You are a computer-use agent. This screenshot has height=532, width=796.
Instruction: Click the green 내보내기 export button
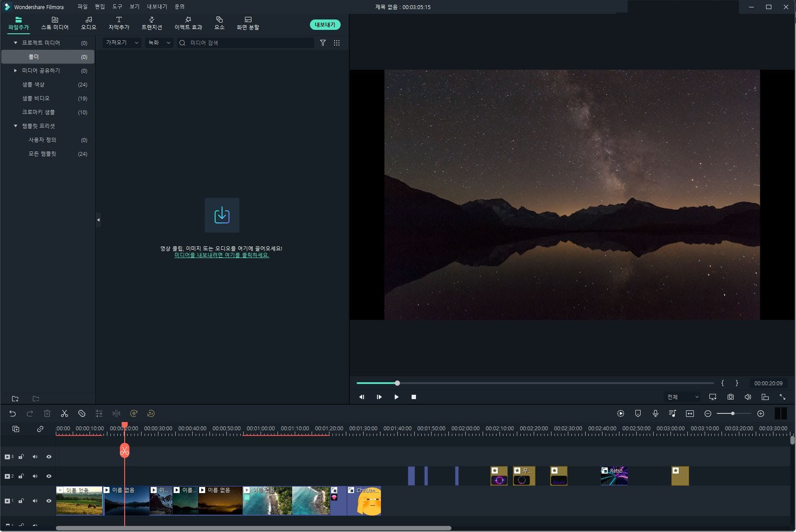(325, 25)
